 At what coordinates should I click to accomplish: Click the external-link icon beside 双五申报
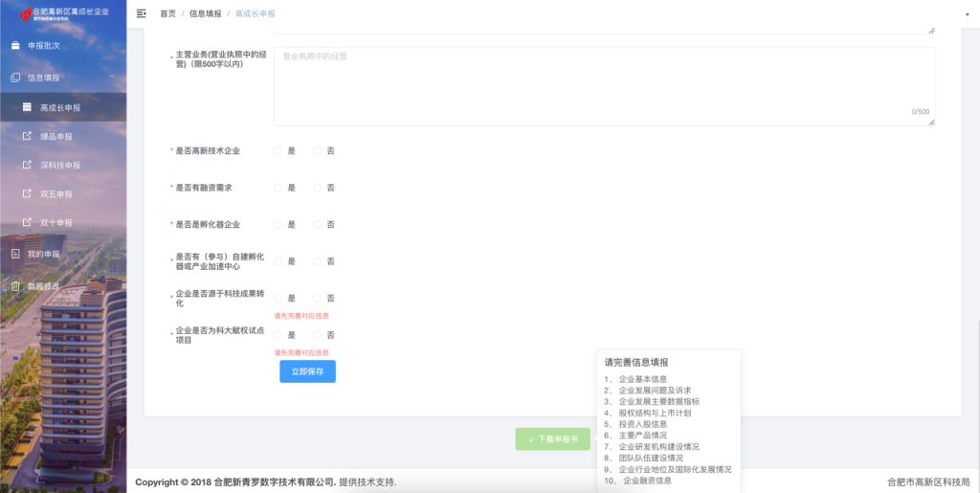click(x=27, y=193)
